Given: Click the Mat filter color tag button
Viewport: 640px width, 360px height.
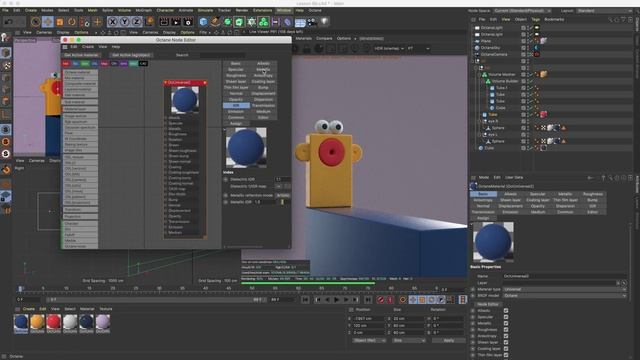Looking at the screenshot, I should (x=66, y=64).
